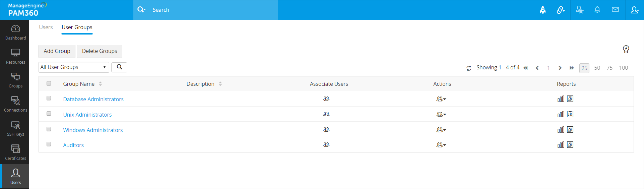
Task: Toggle the select-all groups header checkbox
Action: tap(49, 83)
